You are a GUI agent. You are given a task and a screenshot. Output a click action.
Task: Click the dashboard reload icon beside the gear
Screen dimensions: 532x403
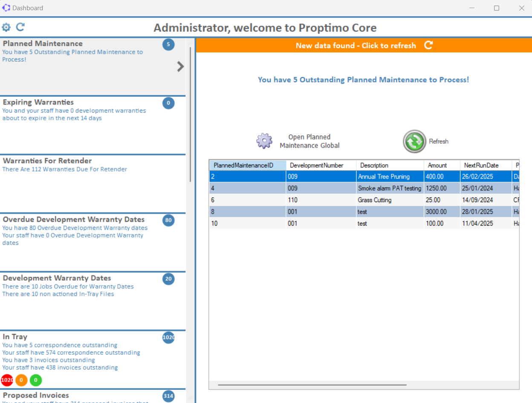(20, 27)
